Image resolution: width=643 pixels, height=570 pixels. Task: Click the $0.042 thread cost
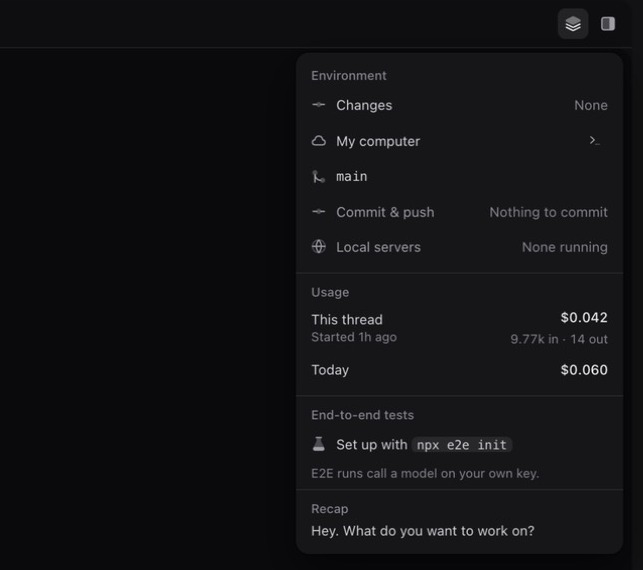584,317
